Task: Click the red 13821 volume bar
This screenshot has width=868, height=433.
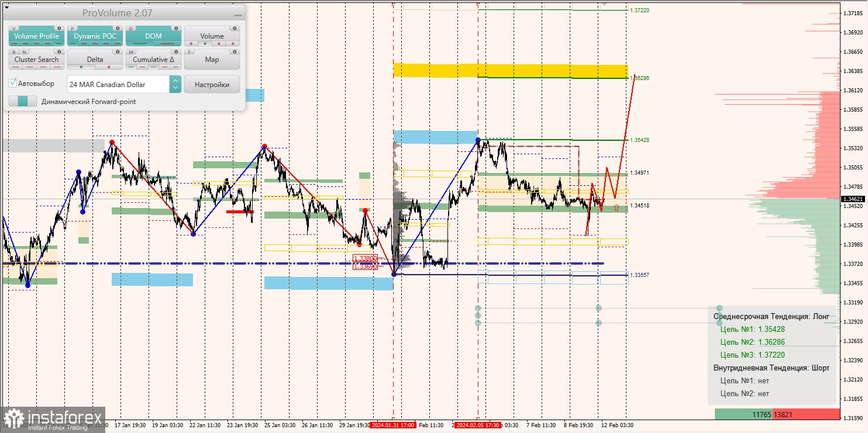Action: pos(806,414)
